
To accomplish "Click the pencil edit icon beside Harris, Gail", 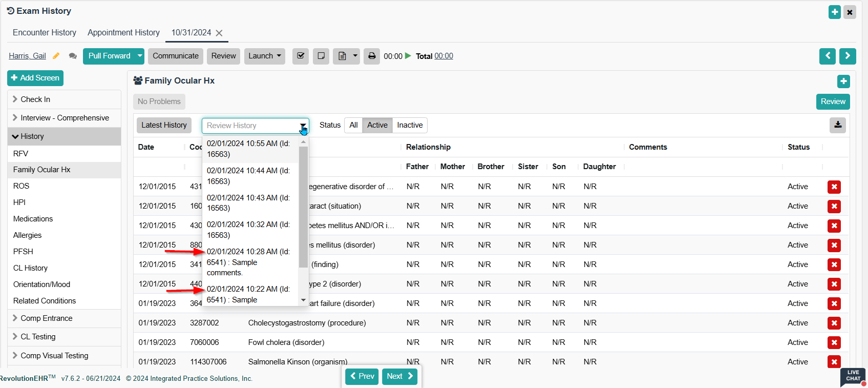I will point(56,56).
